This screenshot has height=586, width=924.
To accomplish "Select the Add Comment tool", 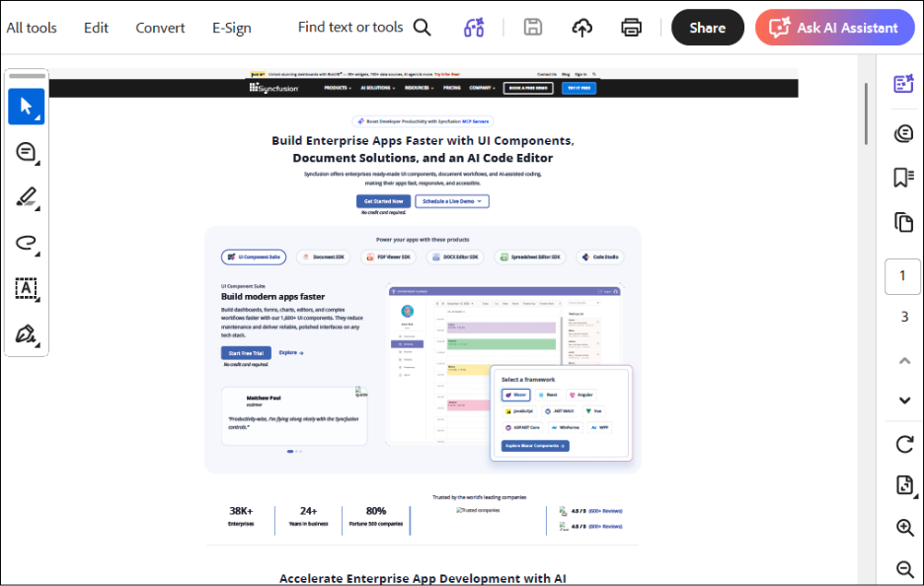I will point(25,152).
